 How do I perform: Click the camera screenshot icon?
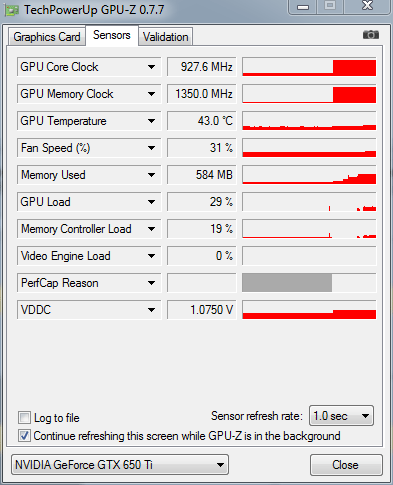pyautogui.click(x=371, y=34)
